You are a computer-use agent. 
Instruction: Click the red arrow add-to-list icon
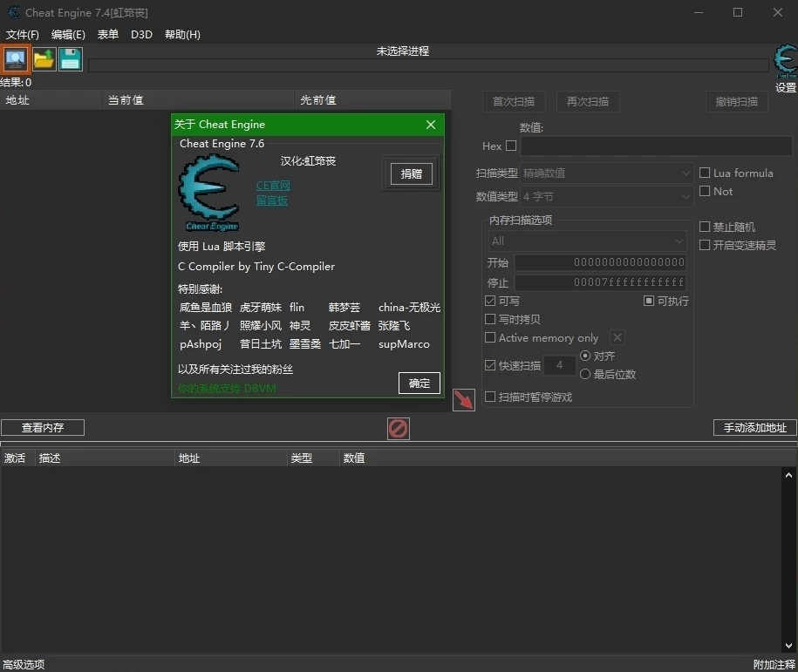tap(464, 400)
